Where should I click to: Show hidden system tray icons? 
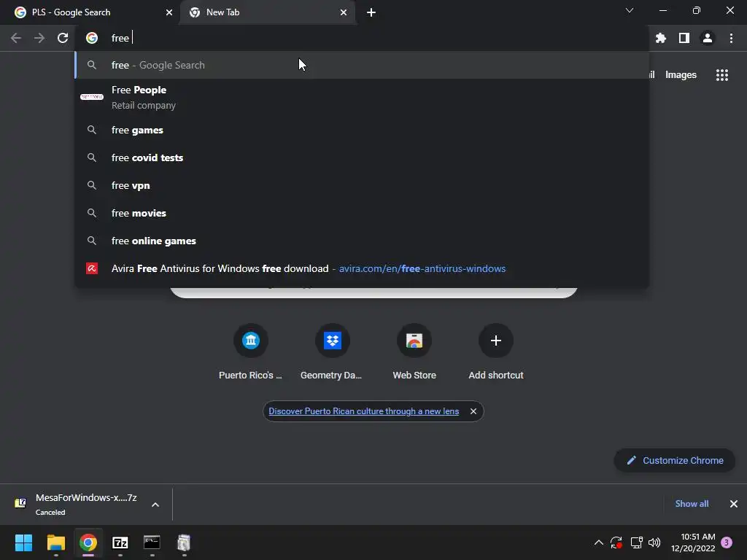(x=598, y=542)
